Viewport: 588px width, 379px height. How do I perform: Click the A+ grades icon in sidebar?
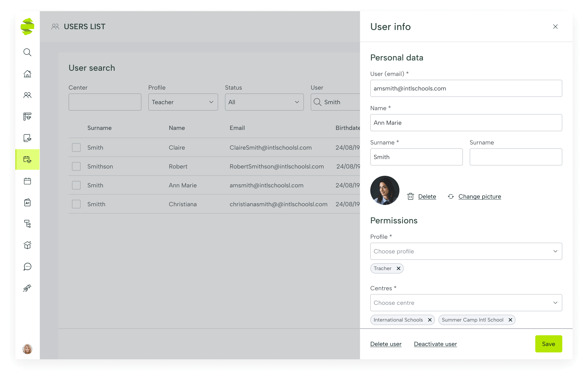pos(27,202)
